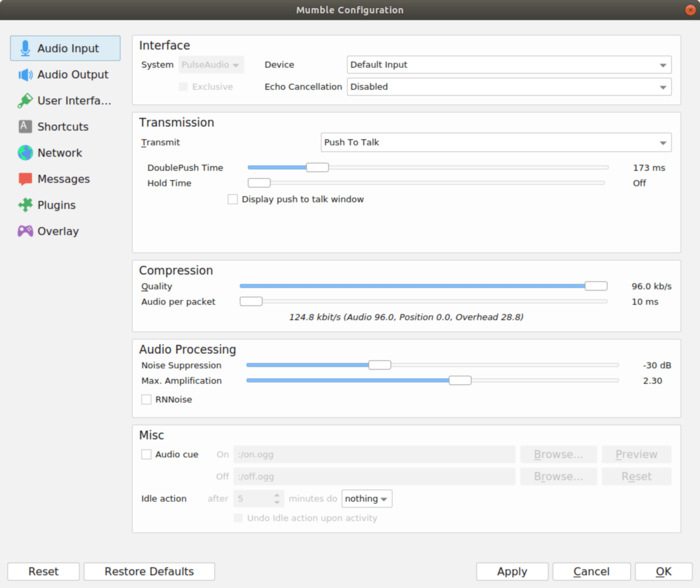The width and height of the screenshot is (700, 588).
Task: Open the Network globe icon
Action: (25, 153)
